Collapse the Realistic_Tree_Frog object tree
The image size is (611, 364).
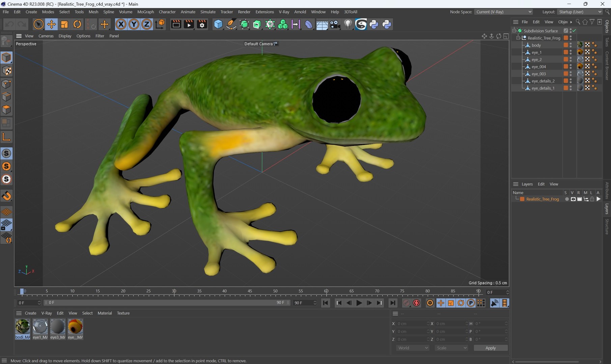tap(518, 38)
